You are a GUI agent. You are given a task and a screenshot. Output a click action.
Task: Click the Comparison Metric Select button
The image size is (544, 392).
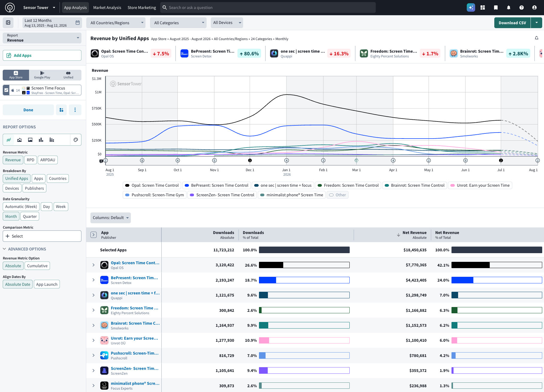pos(42,236)
